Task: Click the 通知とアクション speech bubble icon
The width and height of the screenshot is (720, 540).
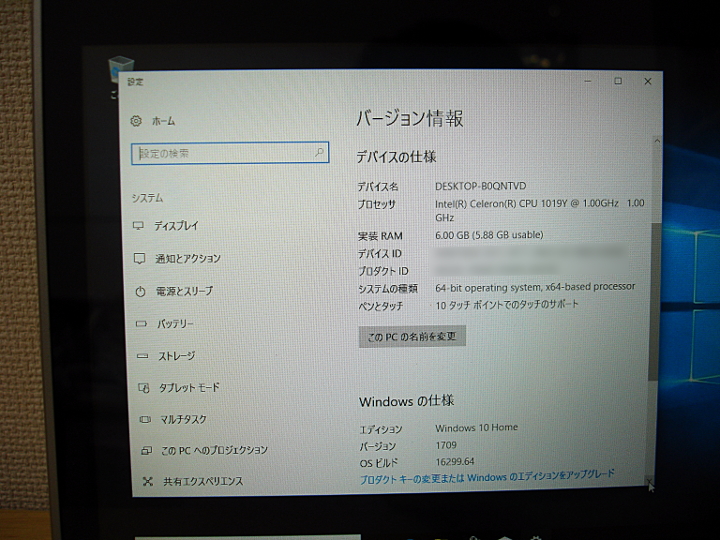Action: point(139,258)
